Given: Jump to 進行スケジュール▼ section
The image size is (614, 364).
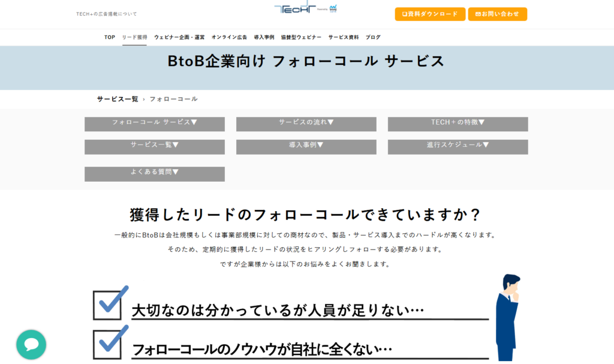Looking at the screenshot, I should coord(458,146).
